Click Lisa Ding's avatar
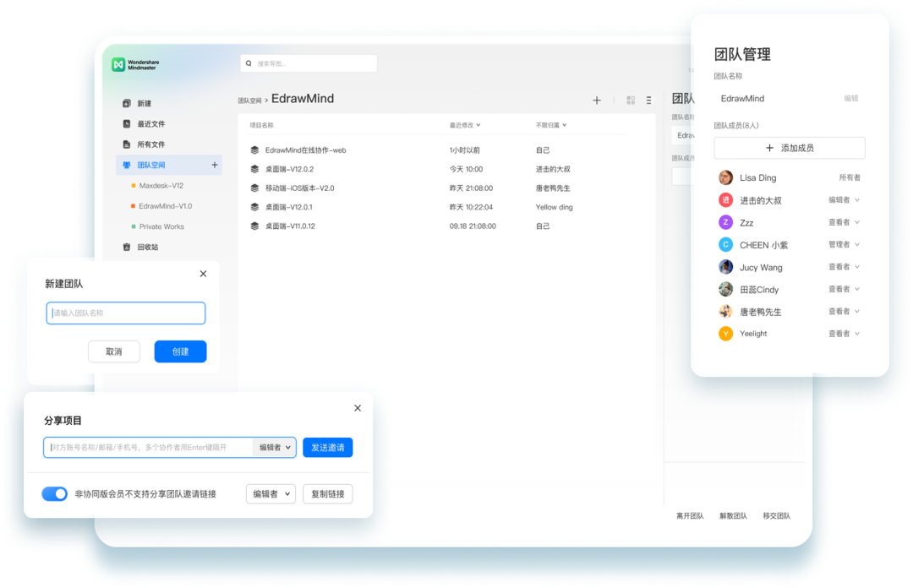 click(x=725, y=178)
